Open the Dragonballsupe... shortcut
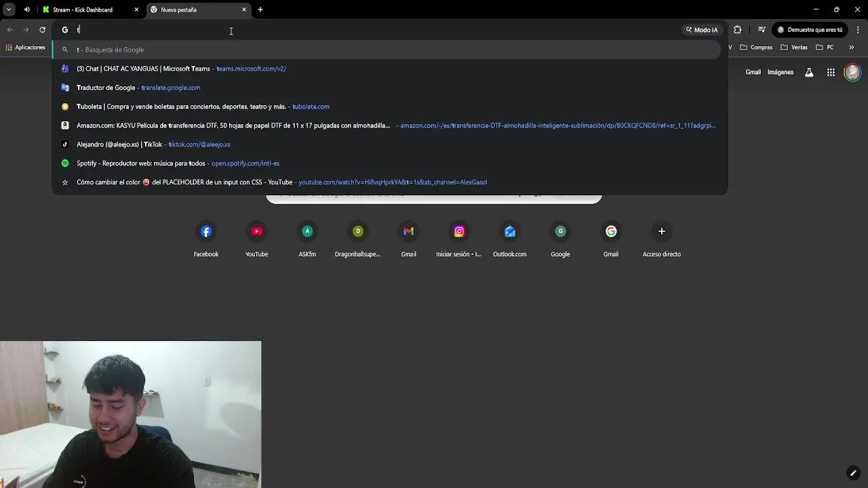The image size is (868, 488). click(x=357, y=240)
